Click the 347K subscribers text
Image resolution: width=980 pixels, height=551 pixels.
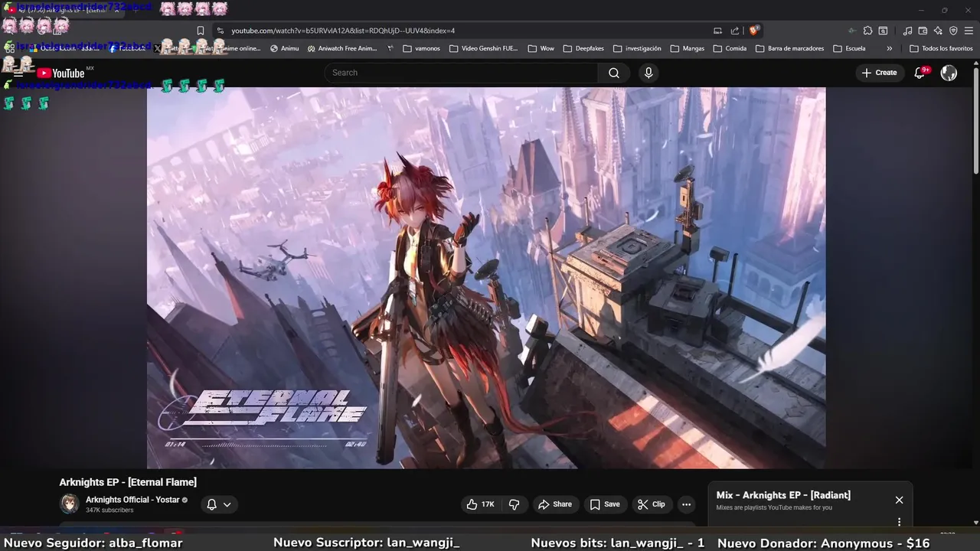(109, 510)
